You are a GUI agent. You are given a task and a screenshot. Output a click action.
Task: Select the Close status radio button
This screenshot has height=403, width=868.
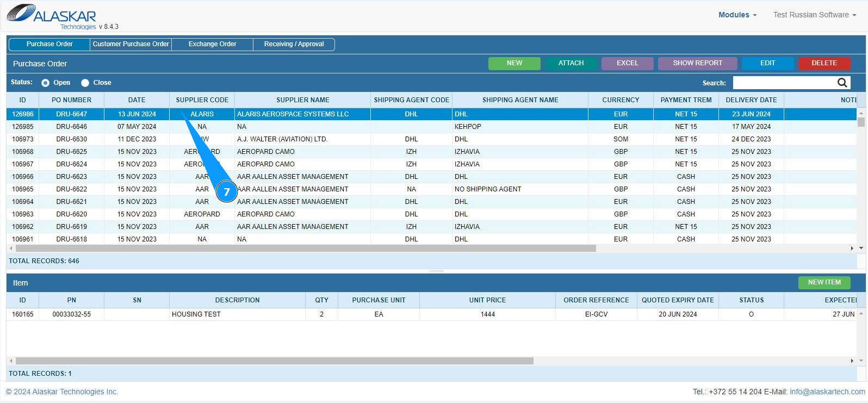point(85,83)
